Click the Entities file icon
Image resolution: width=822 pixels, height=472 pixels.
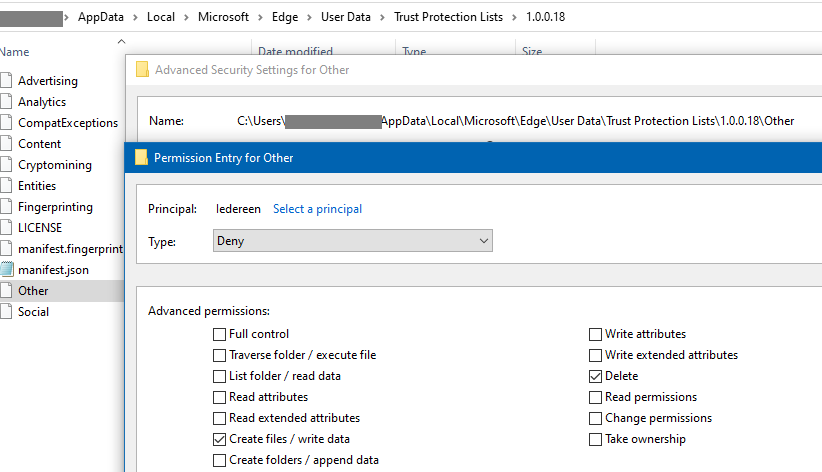click(x=7, y=186)
